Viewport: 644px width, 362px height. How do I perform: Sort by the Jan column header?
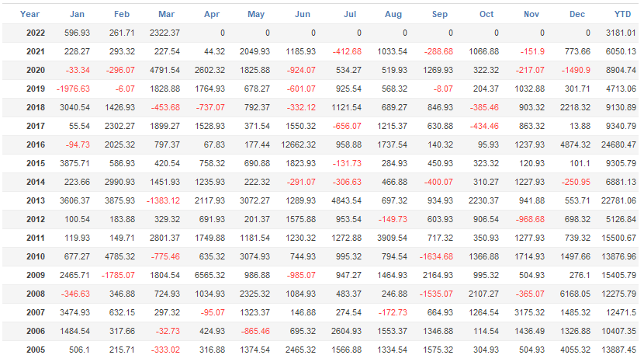78,14
